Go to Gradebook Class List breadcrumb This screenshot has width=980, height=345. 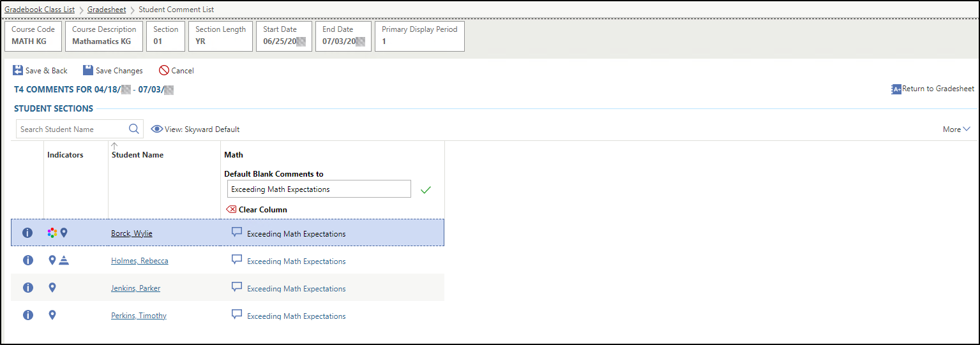[40, 10]
